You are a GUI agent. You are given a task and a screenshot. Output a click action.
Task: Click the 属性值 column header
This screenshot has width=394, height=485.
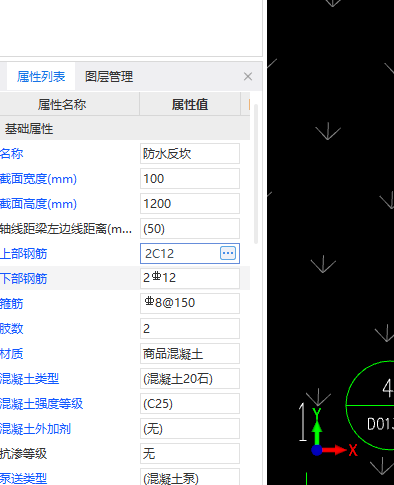pos(190,105)
